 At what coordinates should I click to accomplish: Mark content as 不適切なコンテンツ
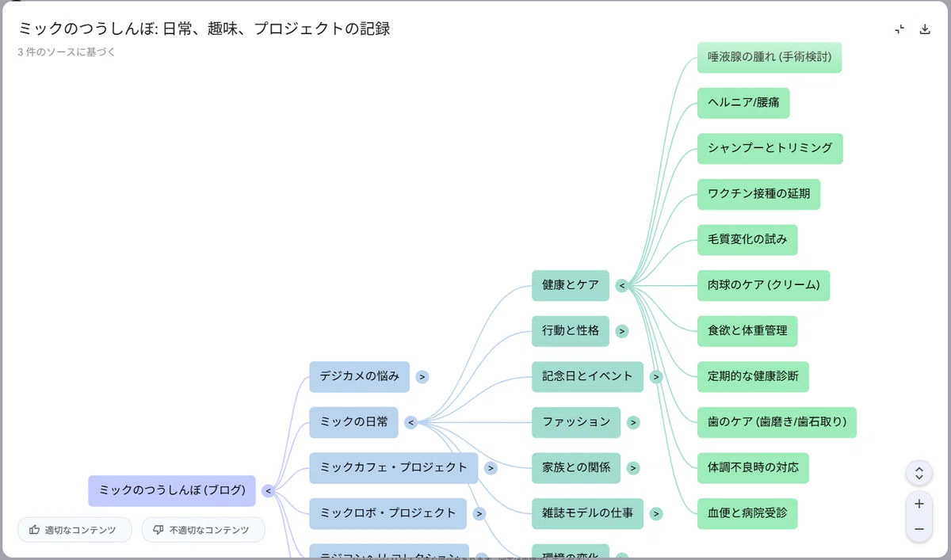point(204,530)
